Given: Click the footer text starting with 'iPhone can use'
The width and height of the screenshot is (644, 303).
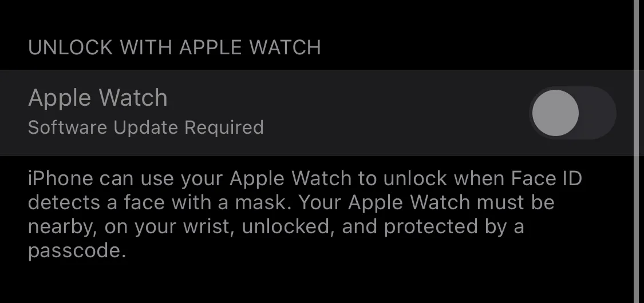Looking at the screenshot, I should coord(305,214).
